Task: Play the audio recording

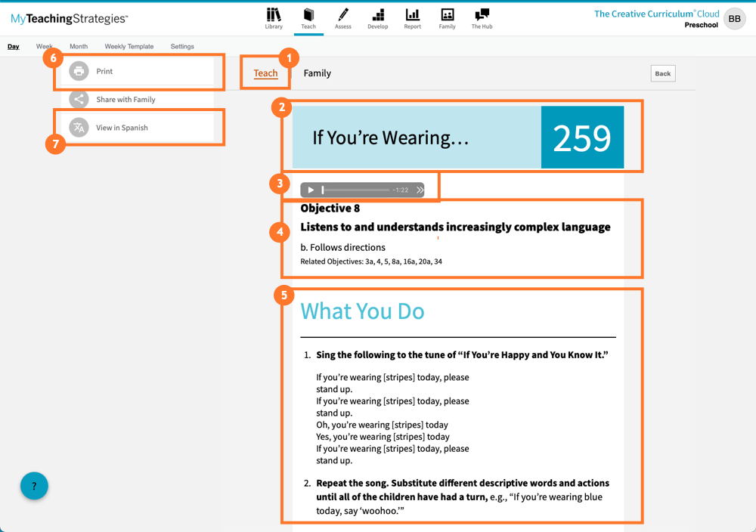Action: coord(310,190)
